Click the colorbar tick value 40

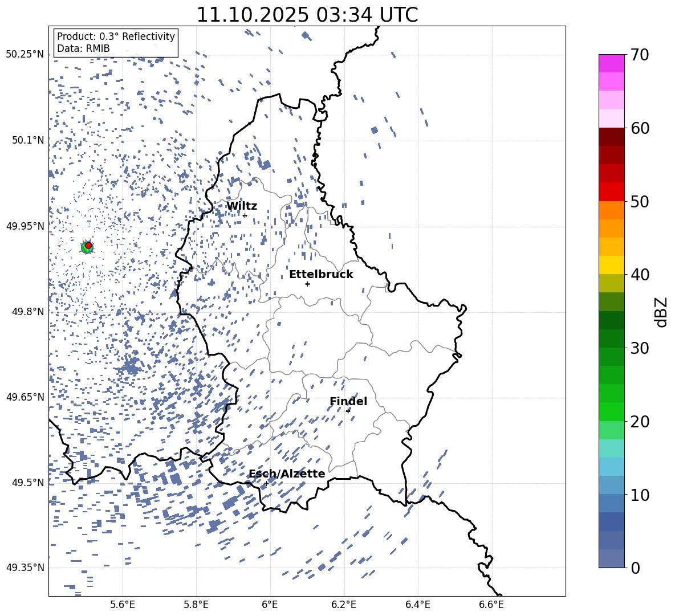pyautogui.click(x=640, y=275)
